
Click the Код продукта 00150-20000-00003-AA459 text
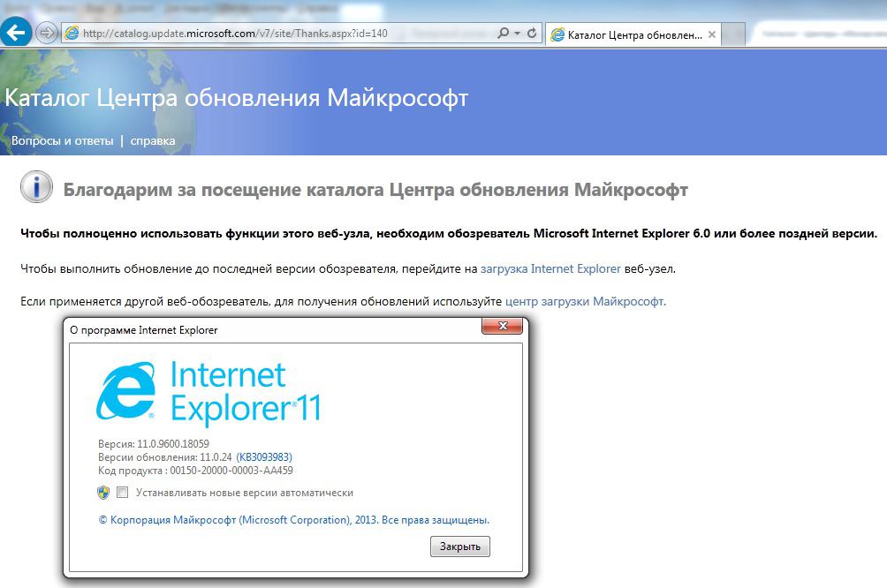196,471
